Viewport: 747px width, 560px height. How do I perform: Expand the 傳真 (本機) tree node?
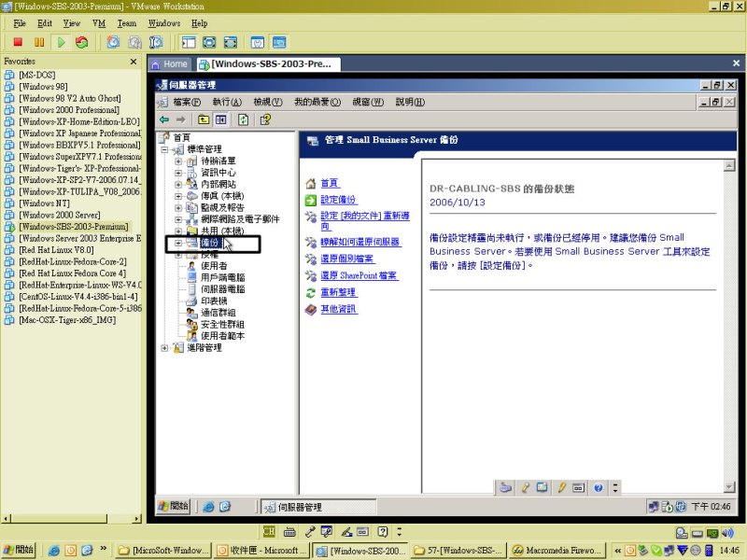point(177,196)
